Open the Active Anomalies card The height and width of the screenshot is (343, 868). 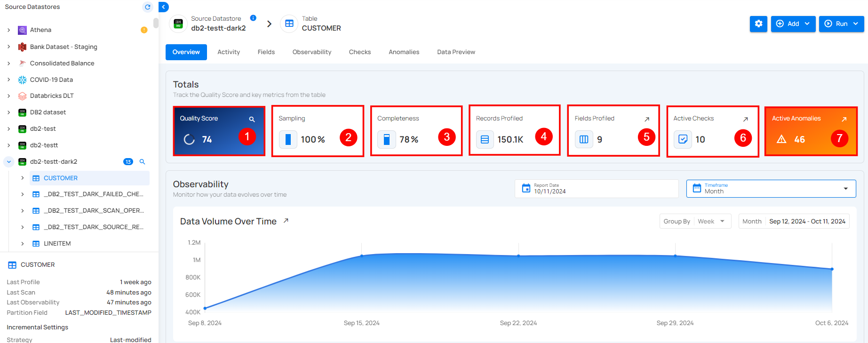[x=811, y=131]
